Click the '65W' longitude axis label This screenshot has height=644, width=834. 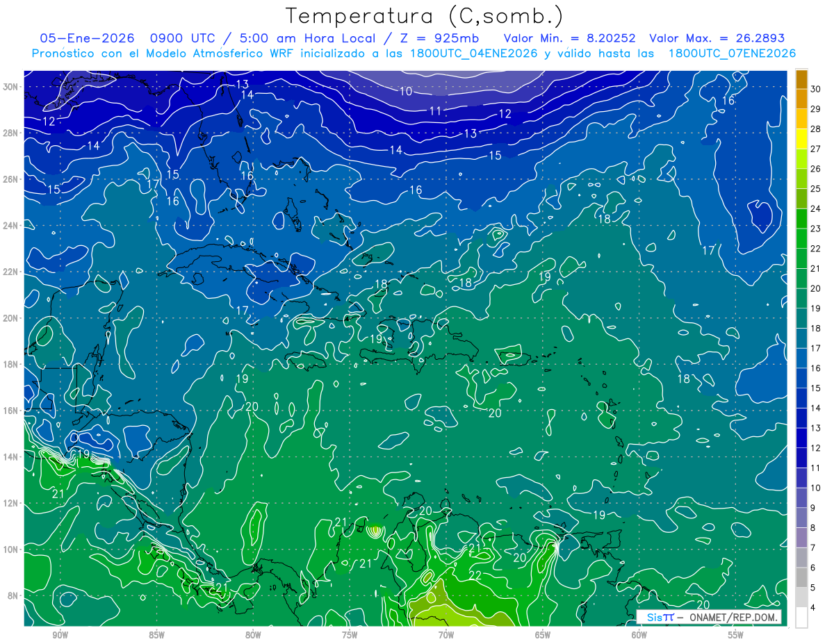(x=543, y=634)
